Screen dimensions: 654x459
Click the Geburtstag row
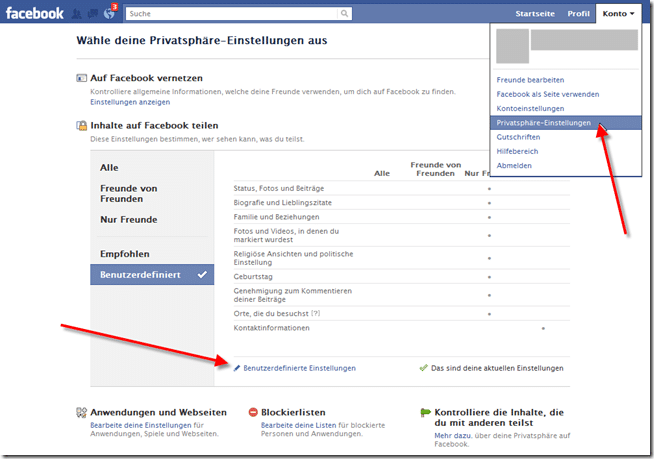pyautogui.click(x=401, y=276)
